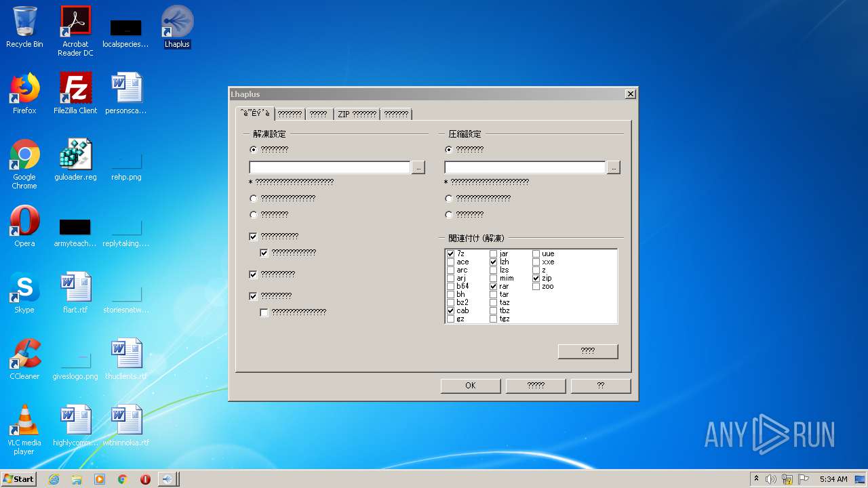
Task: Open Google Chrome desktop shortcut
Action: point(24,165)
